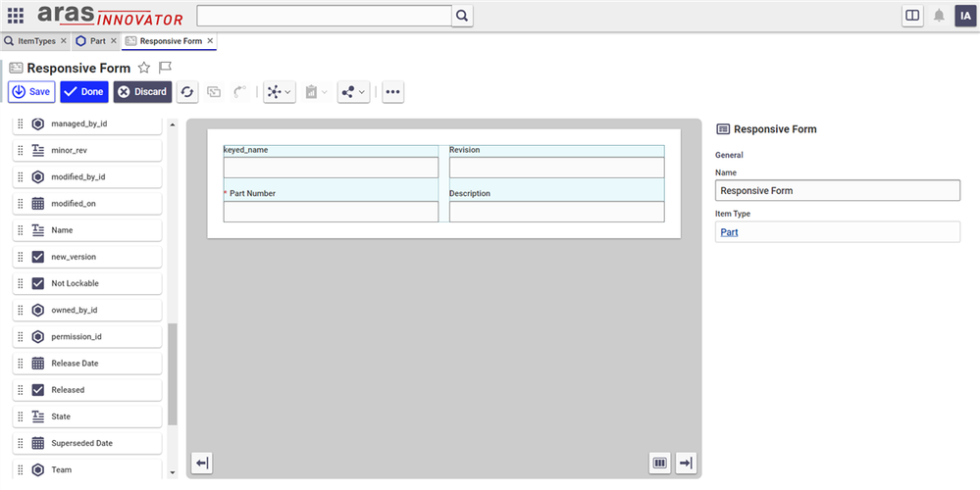
Task: Switch to the ItemTypes tab
Action: pos(33,41)
